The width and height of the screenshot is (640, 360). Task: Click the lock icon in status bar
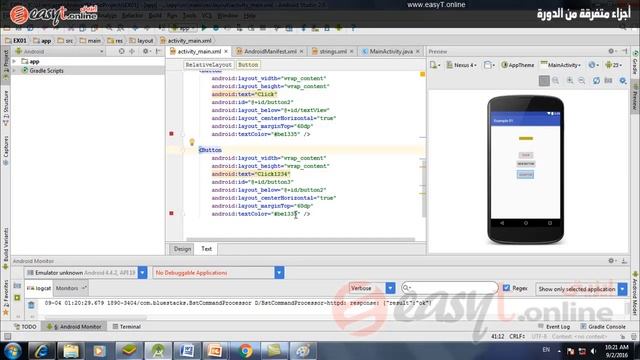click(623, 337)
